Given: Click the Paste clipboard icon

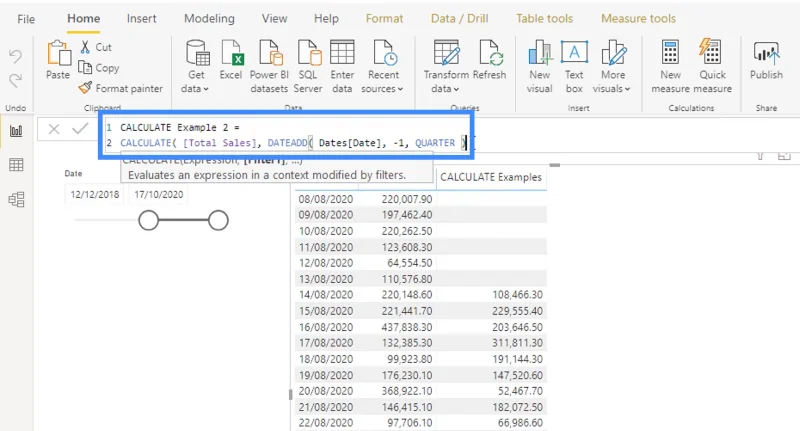Looking at the screenshot, I should pyautogui.click(x=58, y=54).
